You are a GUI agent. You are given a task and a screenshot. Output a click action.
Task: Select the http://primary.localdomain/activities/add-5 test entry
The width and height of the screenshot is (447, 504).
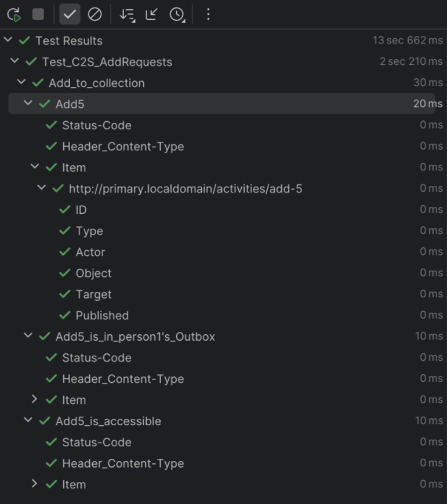tap(186, 189)
